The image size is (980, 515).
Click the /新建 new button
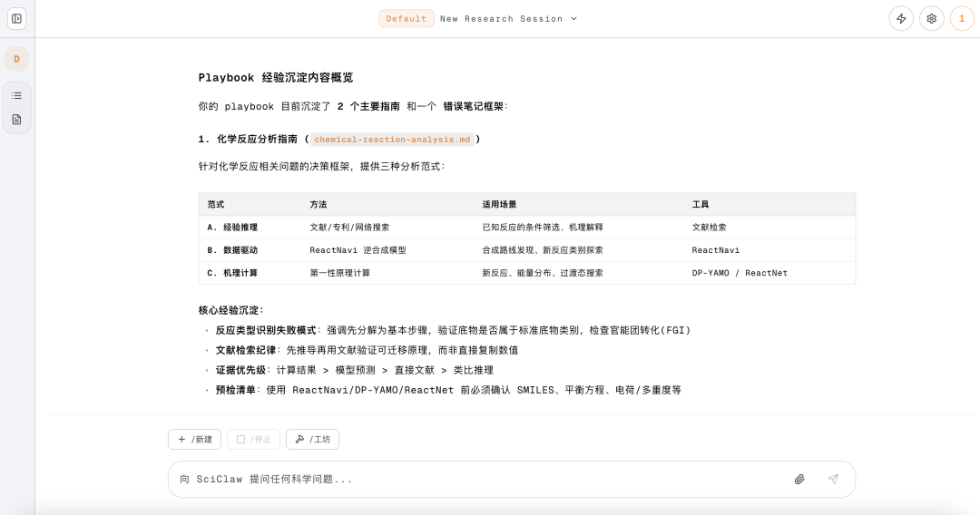coord(194,439)
